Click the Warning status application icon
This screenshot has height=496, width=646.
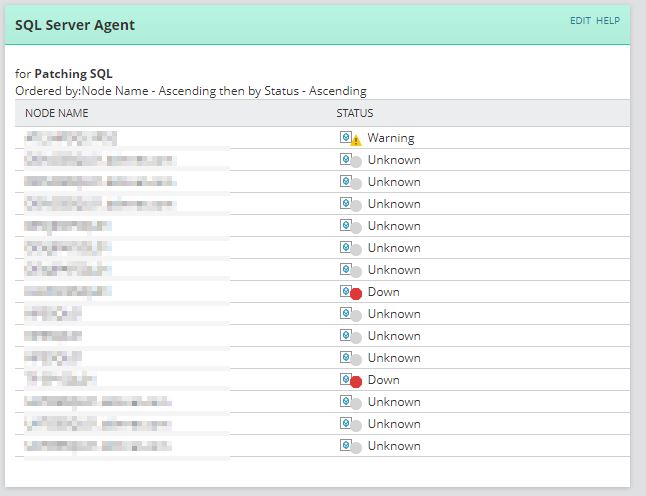point(350,138)
